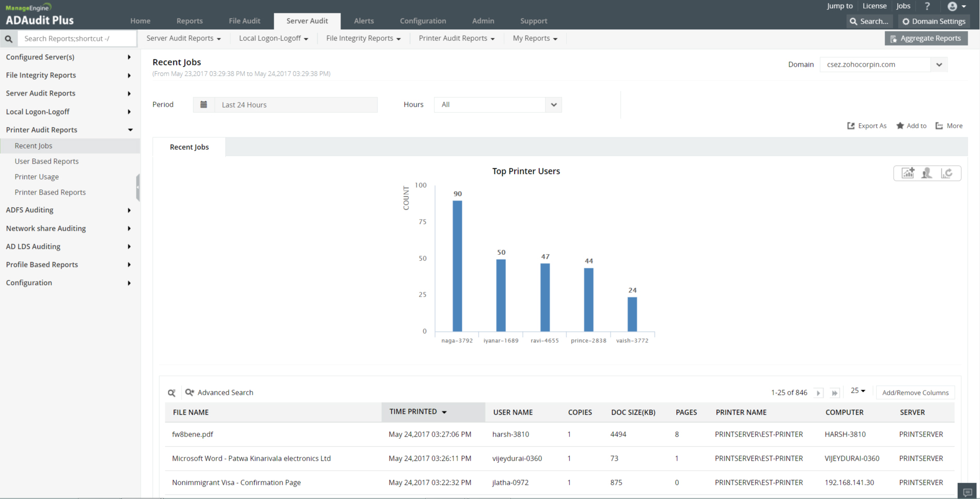Open the rows-per-page 25 dropdown
This screenshot has height=499, width=980.
point(858,391)
